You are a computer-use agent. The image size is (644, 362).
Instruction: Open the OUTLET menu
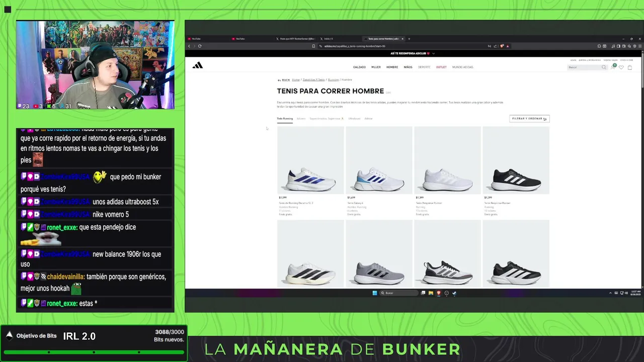click(441, 67)
